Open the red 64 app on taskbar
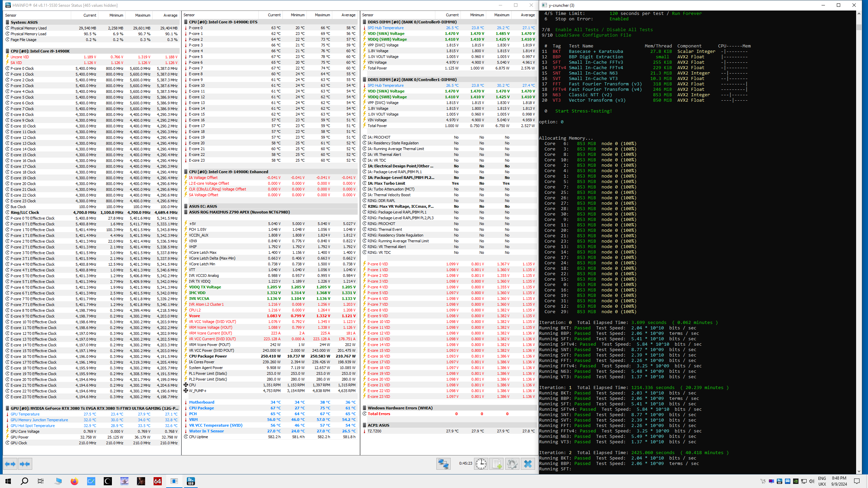This screenshot has width=868, height=488. (158, 481)
